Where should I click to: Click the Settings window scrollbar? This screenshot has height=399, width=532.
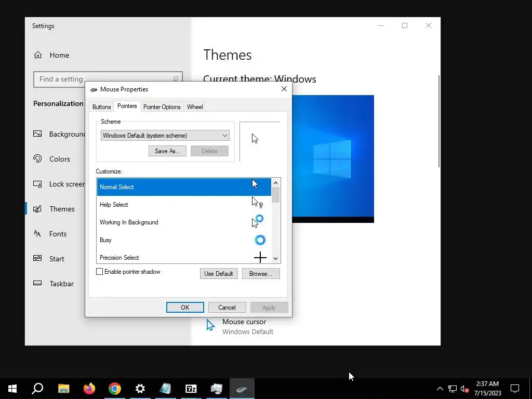tap(439, 121)
